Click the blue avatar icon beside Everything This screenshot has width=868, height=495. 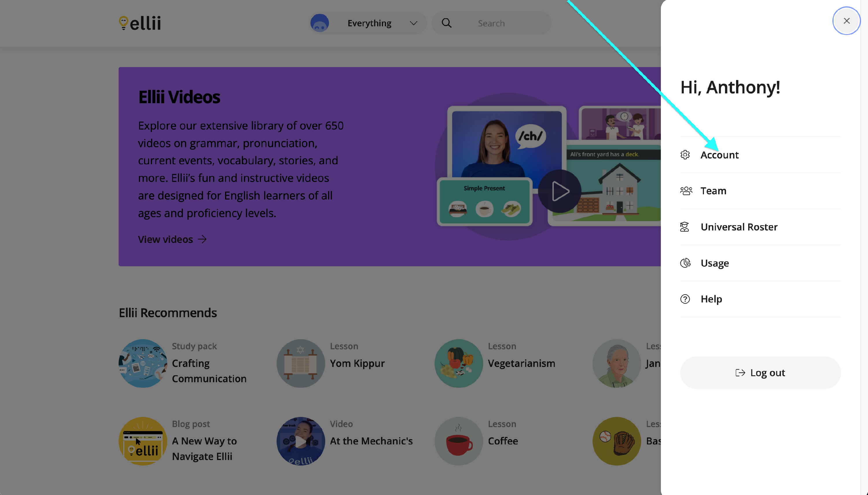319,23
